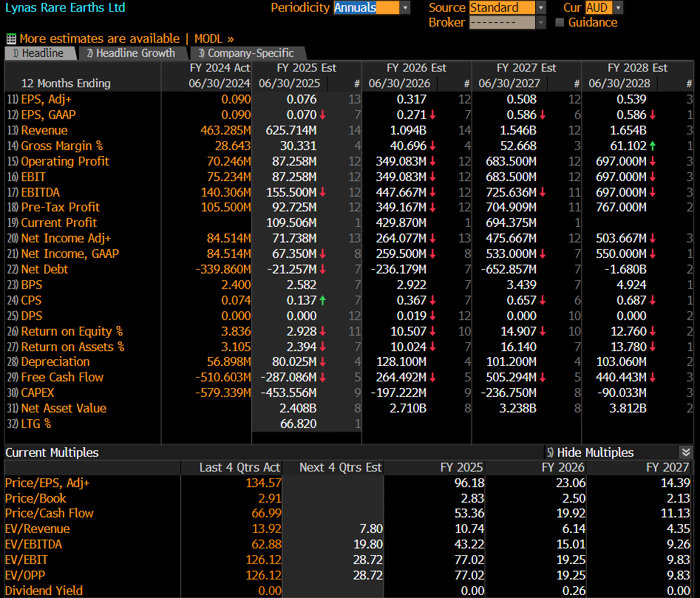Viewport: 700px width, 598px height.
Task: Select the Current Profit row label
Action: 59,222
